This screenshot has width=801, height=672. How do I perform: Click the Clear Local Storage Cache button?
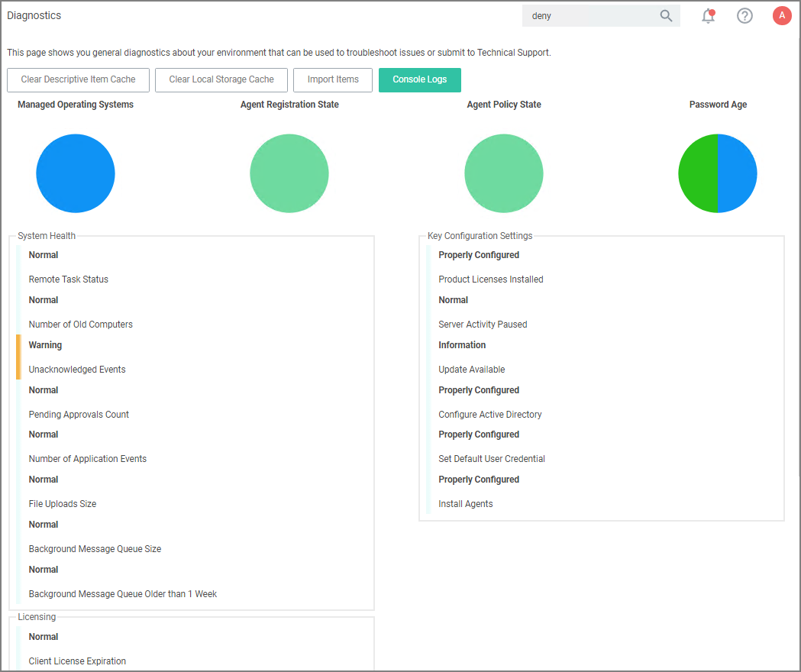tap(221, 79)
